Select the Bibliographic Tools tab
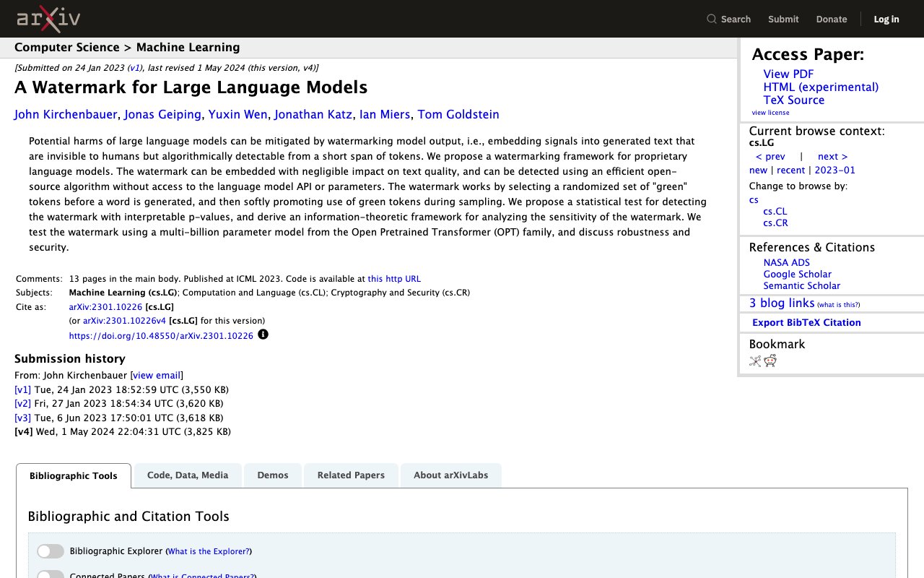The height and width of the screenshot is (578, 924). click(x=74, y=476)
